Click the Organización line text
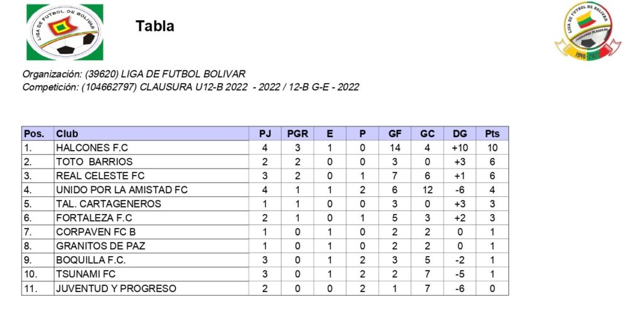The height and width of the screenshot is (331, 644). (133, 74)
